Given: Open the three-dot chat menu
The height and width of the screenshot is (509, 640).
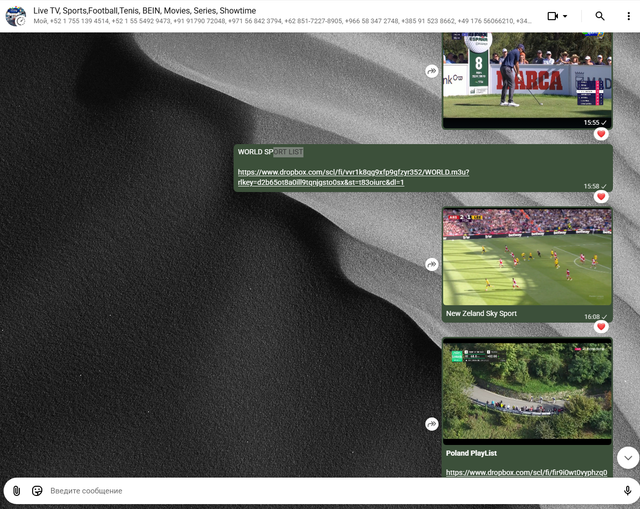Looking at the screenshot, I should [x=628, y=16].
